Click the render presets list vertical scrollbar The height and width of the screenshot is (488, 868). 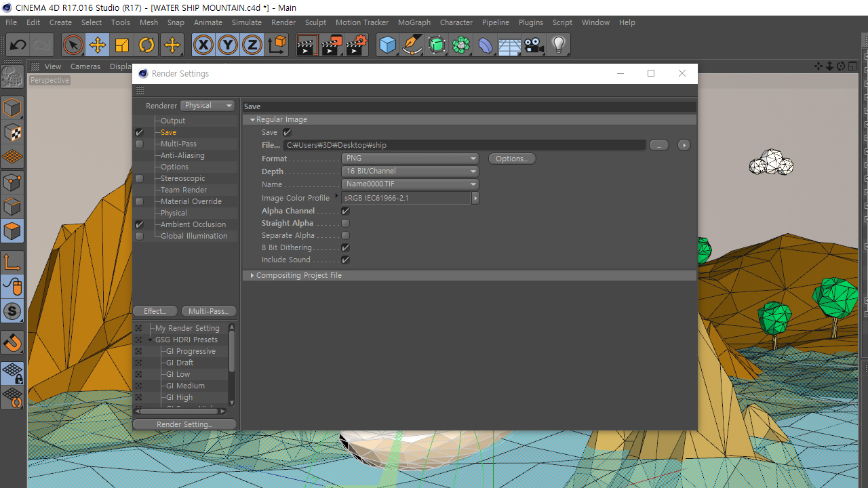click(x=232, y=352)
